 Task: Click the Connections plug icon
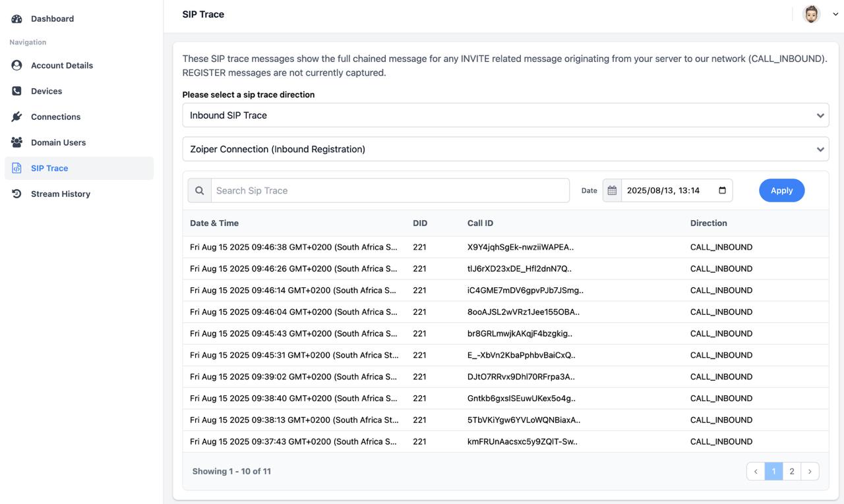pos(16,117)
